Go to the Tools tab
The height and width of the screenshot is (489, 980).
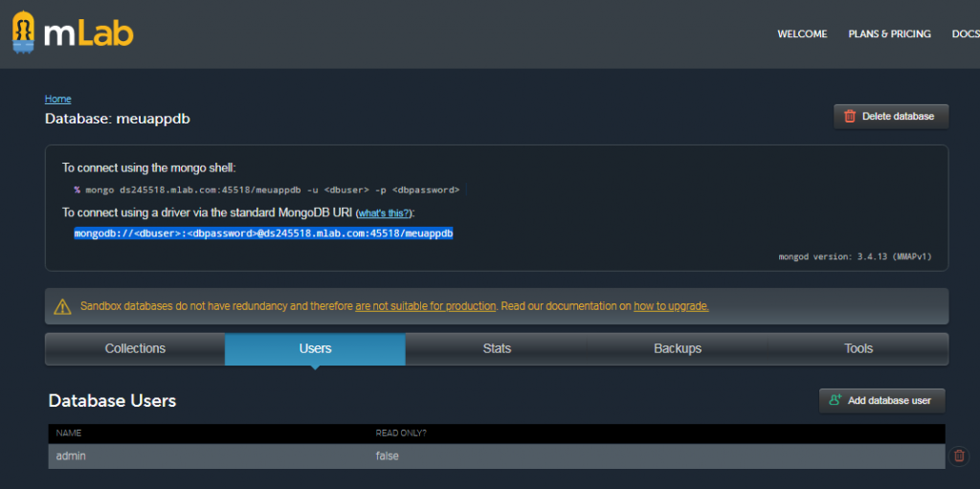pos(858,349)
